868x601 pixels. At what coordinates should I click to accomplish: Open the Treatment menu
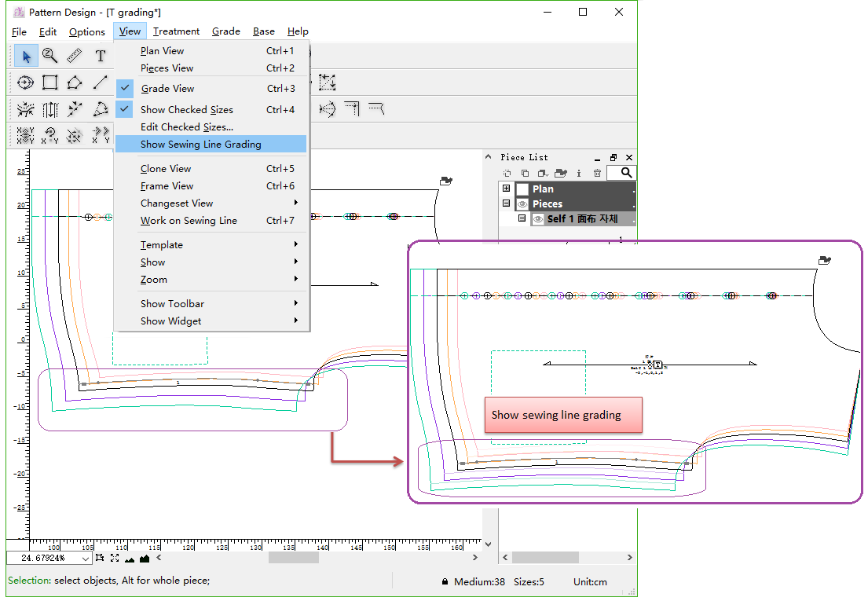tap(176, 31)
